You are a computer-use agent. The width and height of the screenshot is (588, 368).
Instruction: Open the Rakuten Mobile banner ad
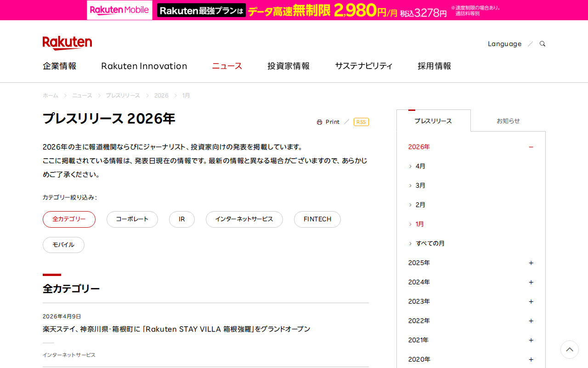tap(294, 10)
